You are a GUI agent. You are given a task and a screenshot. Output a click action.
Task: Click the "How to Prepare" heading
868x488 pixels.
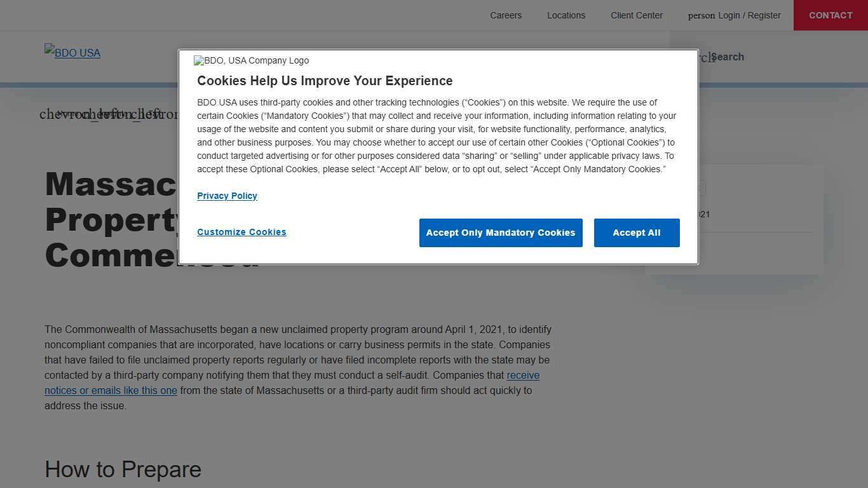123,470
